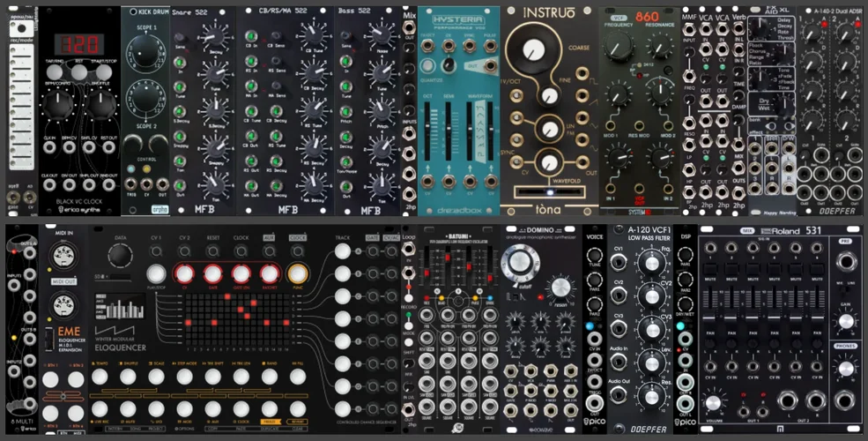Click the Decay knob on Snare 522
868x441 pixels.
[214, 36]
